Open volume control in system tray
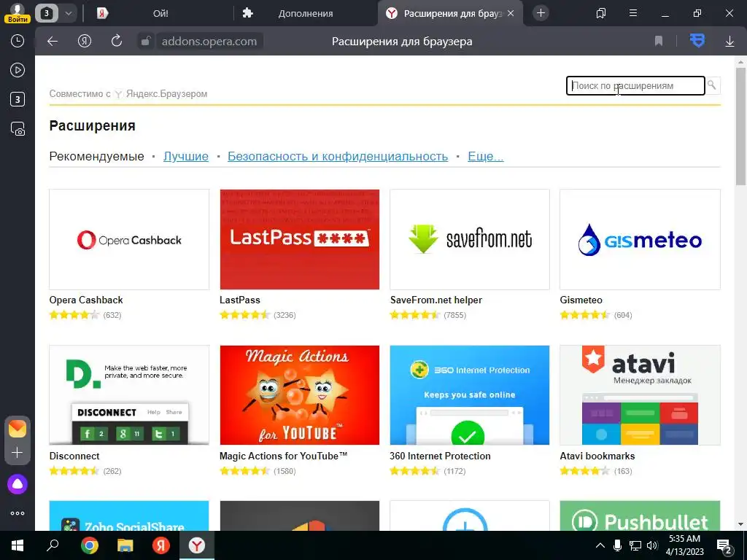 [x=652, y=545]
